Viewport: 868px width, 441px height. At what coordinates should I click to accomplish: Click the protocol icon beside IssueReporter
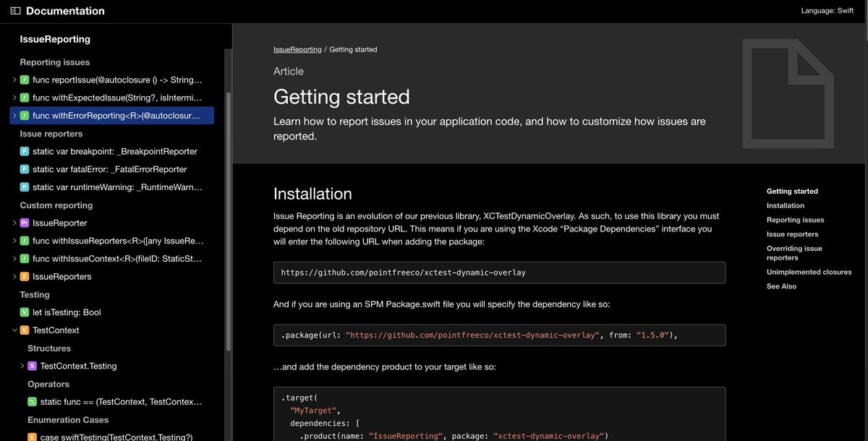(x=25, y=223)
